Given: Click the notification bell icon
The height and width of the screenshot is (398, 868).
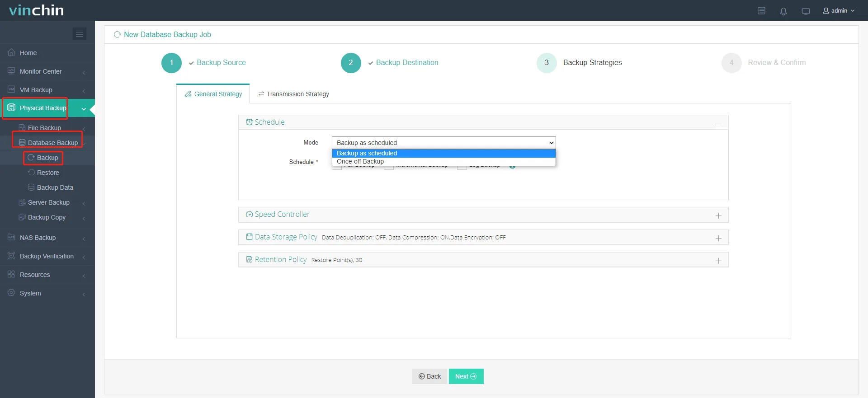Looking at the screenshot, I should [783, 11].
